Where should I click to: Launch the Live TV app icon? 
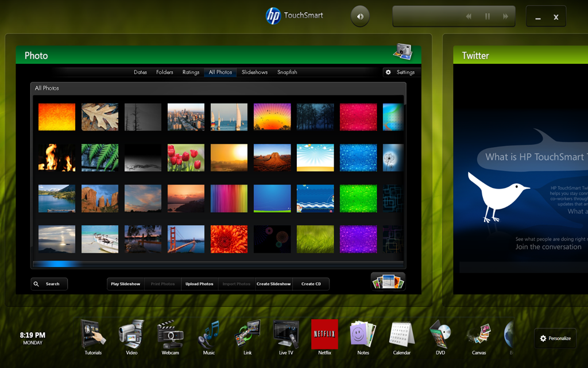coord(286,334)
